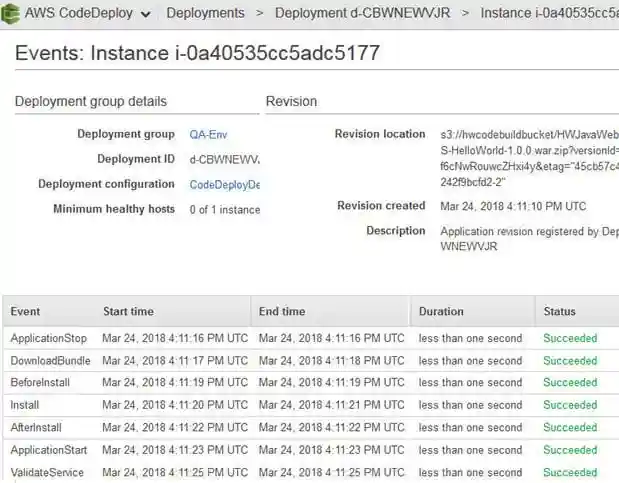Open the CodeDeployDe configuration link

[225, 185]
